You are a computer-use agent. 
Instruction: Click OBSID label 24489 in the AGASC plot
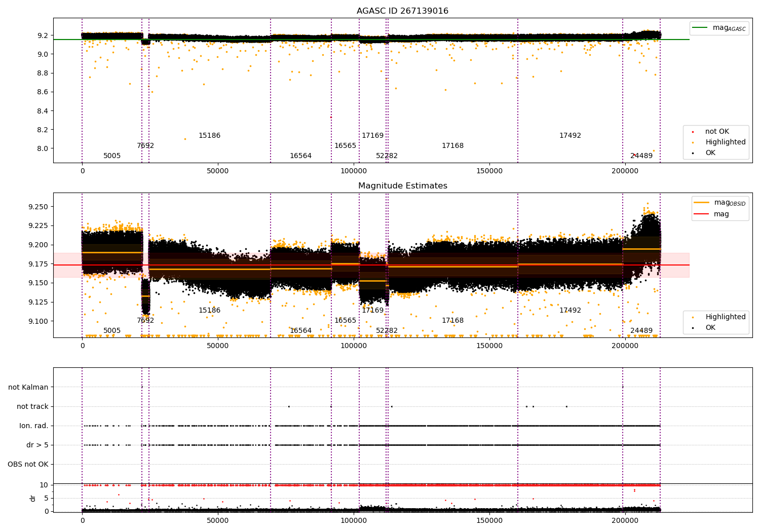point(641,156)
